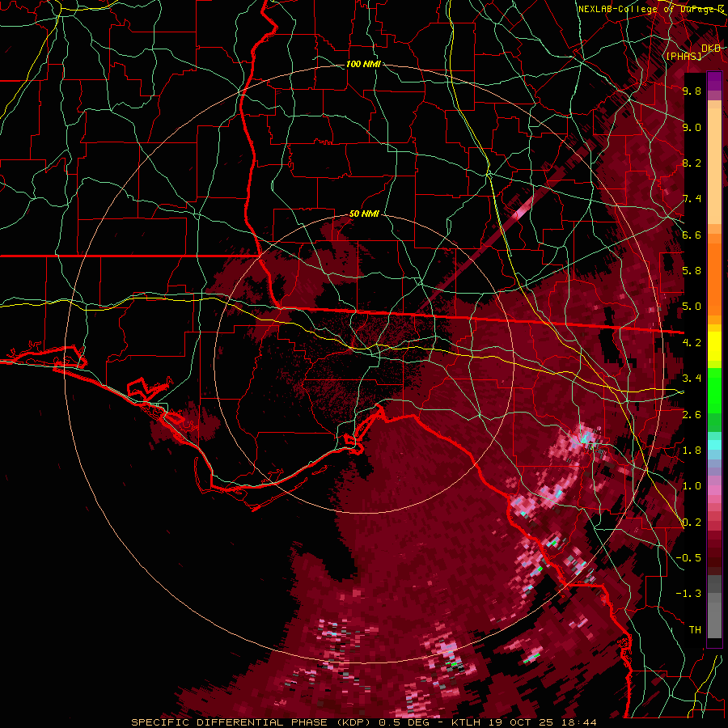Click the "4.2" scale value

(x=692, y=343)
